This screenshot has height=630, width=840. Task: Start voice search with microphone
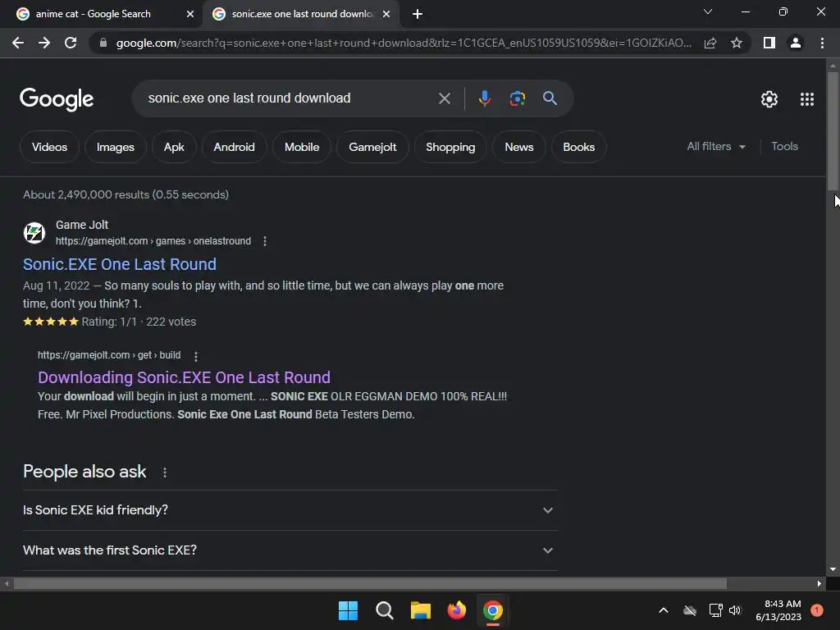[x=484, y=98]
